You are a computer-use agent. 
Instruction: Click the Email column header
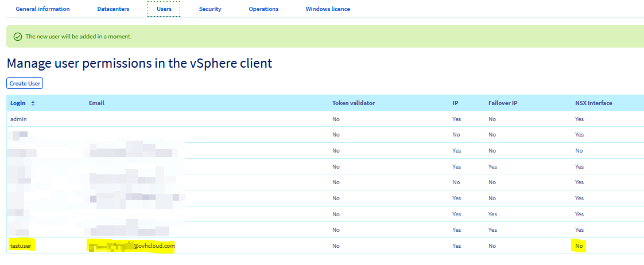(x=96, y=103)
